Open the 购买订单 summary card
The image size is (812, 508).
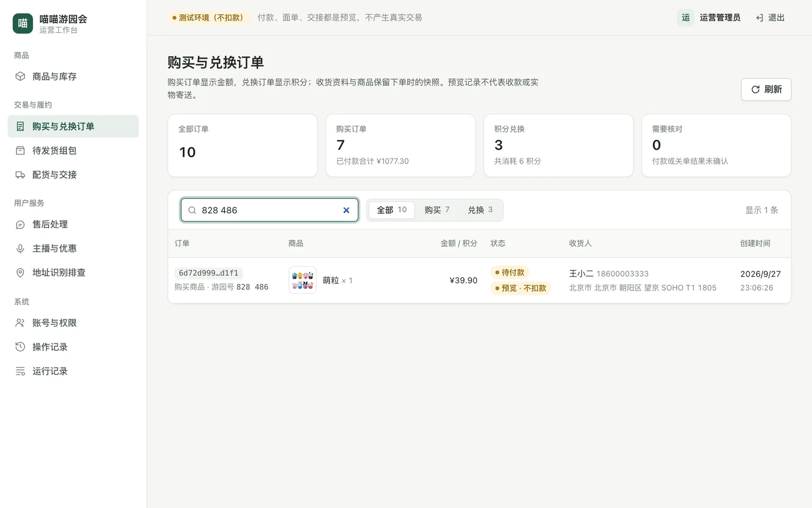point(400,145)
